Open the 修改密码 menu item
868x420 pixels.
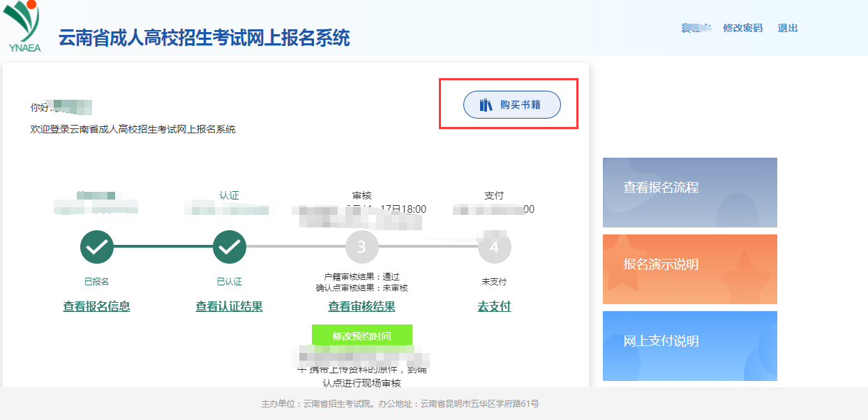pos(742,29)
